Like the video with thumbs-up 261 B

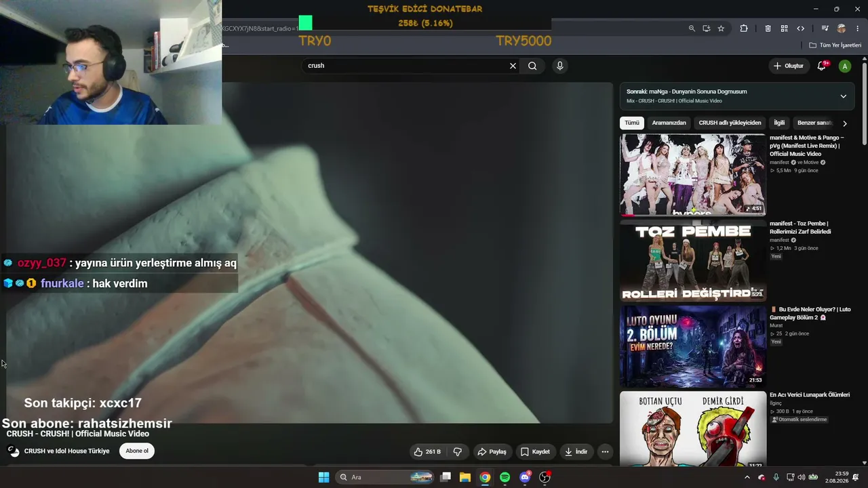click(x=427, y=451)
